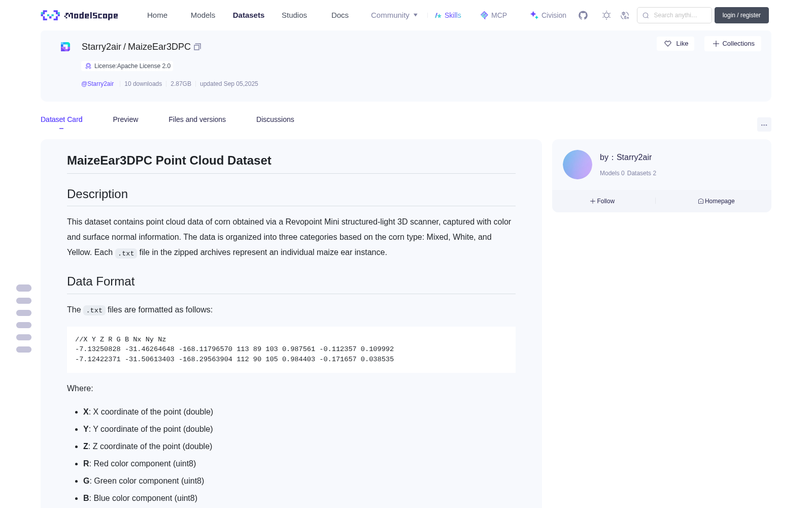Click the 'Blue color component (uint8)' item
Viewport: 812px width, 508px height.
click(141, 498)
